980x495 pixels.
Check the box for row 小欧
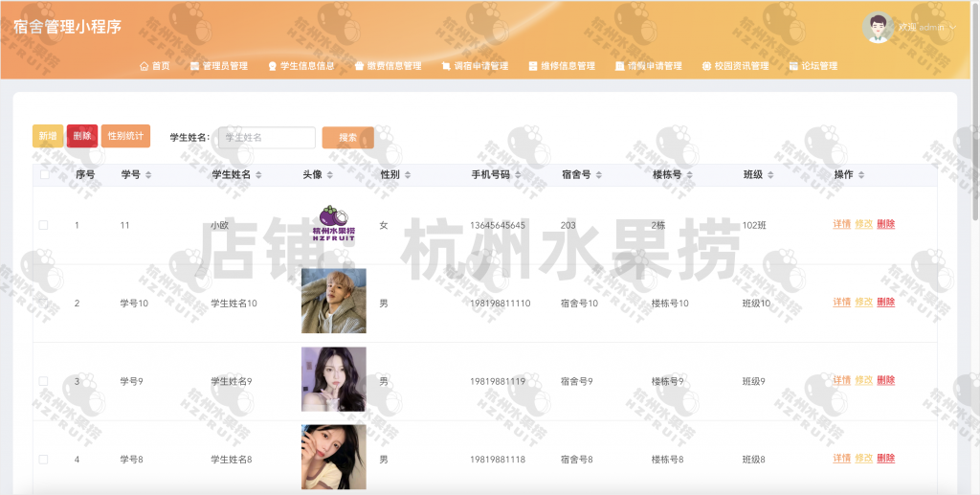[x=43, y=225]
